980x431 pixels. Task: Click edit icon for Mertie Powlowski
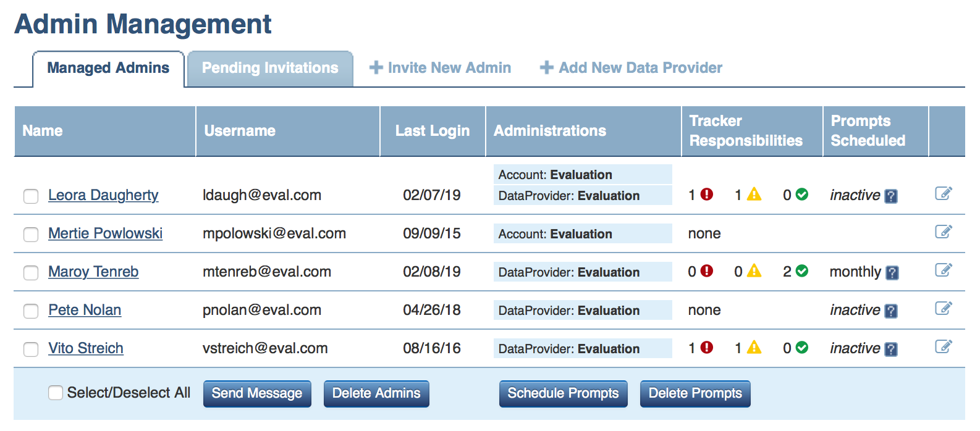943,232
